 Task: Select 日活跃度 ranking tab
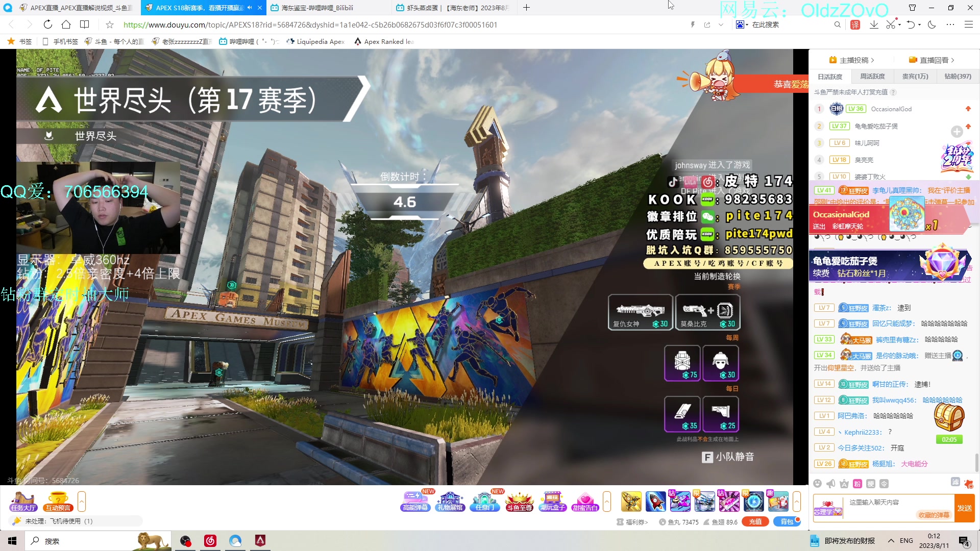coord(830,77)
